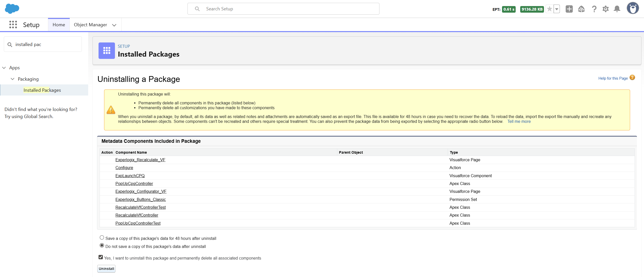Open the Setup gear menu
Viewport: 644px width, 277px height.
[605, 9]
